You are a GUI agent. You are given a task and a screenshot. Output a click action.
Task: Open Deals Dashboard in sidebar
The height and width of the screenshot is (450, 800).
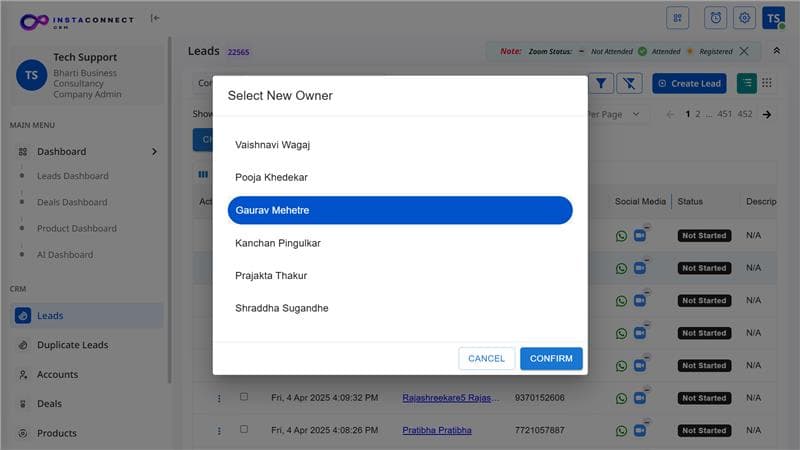(72, 202)
